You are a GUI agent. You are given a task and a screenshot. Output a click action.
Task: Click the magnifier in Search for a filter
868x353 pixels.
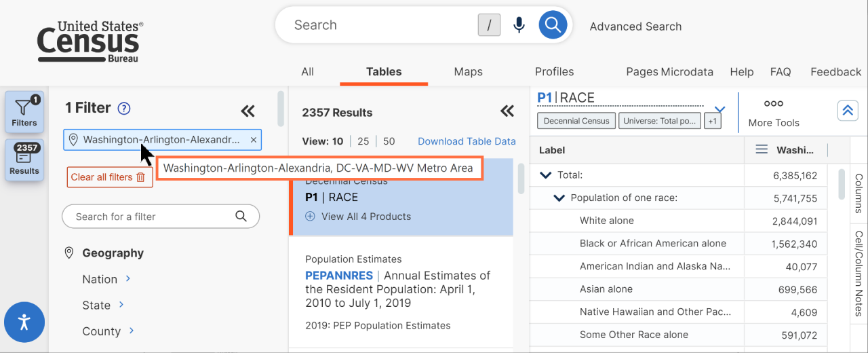tap(241, 217)
